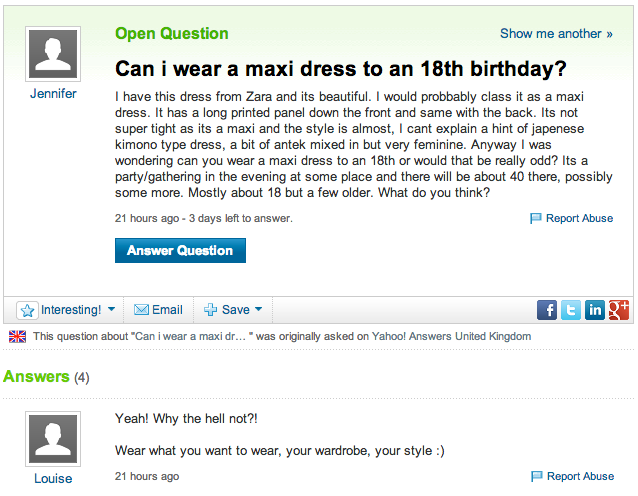This screenshot has width=638, height=496.
Task: Open Jennifer's profile name link
Action: pos(53,94)
